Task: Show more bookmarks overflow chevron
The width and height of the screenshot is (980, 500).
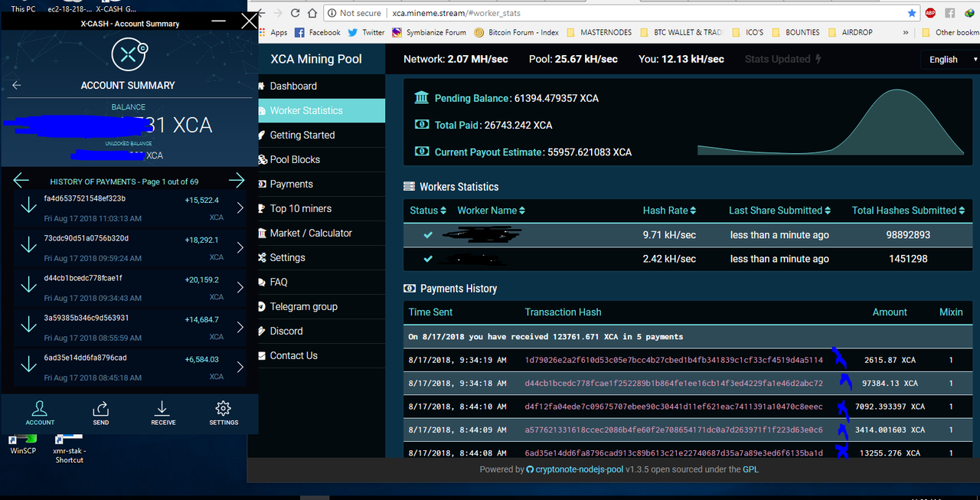Action: point(906,33)
